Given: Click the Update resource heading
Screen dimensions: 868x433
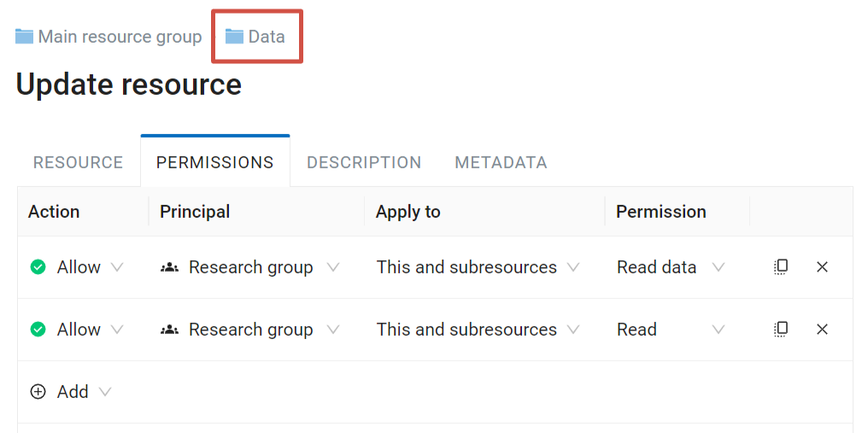Looking at the screenshot, I should [128, 85].
